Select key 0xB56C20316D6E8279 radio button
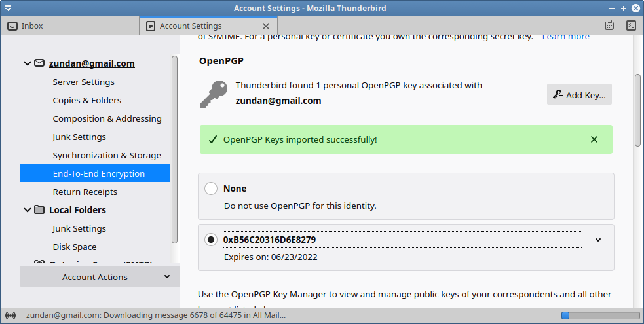This screenshot has height=324, width=644. pyautogui.click(x=211, y=240)
